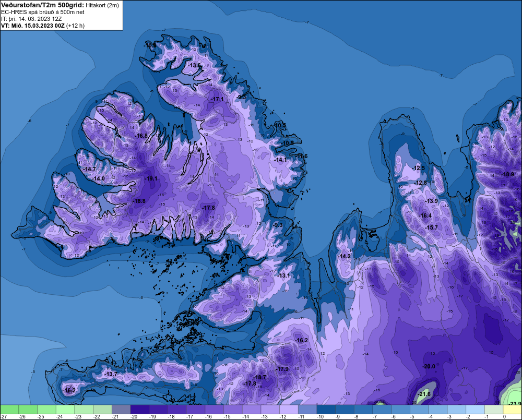The height and width of the screenshot is (420, 522).
Task: Click the -14.1 temperature value
Action: coord(280,160)
